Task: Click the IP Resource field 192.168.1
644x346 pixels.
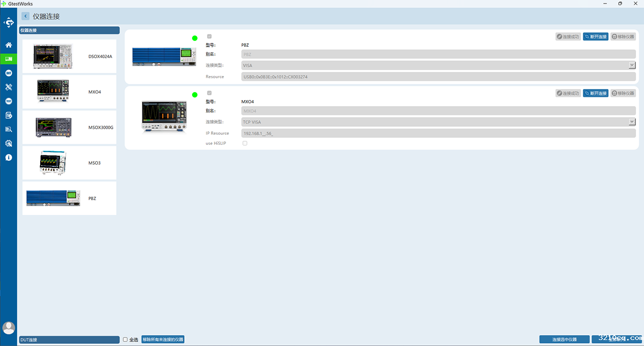Action: 438,133
